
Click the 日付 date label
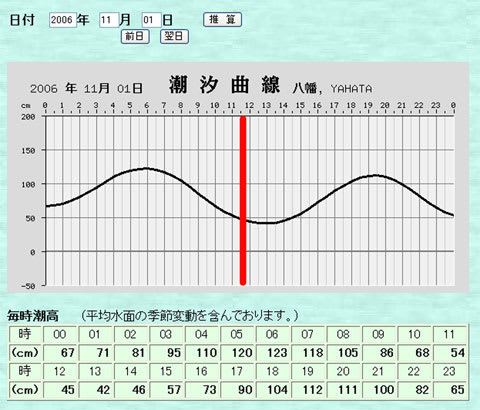pyautogui.click(x=22, y=20)
